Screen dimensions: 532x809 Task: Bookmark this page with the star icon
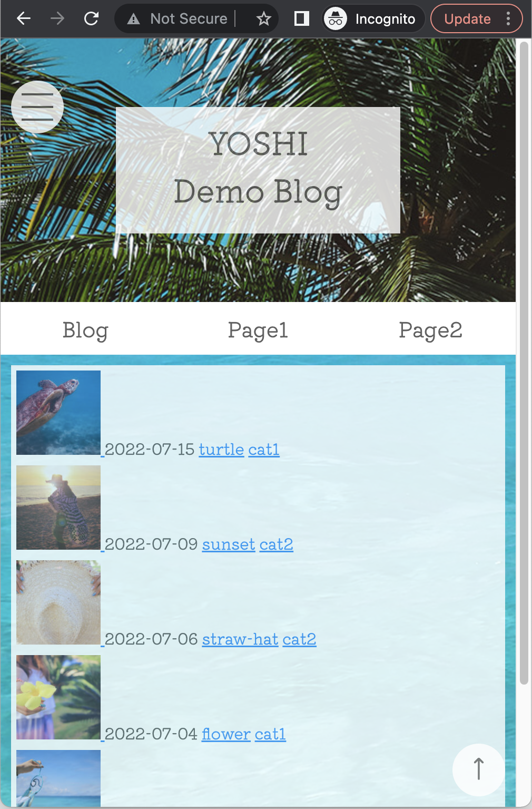tap(264, 19)
